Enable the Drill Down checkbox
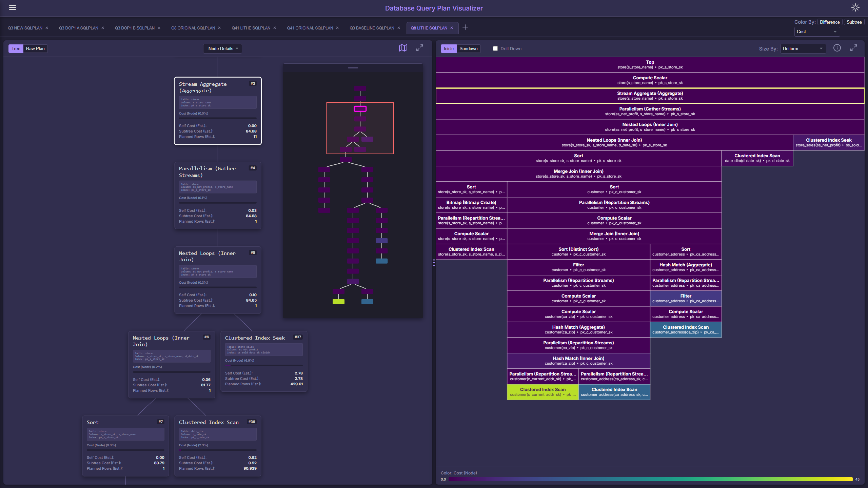 click(x=495, y=48)
